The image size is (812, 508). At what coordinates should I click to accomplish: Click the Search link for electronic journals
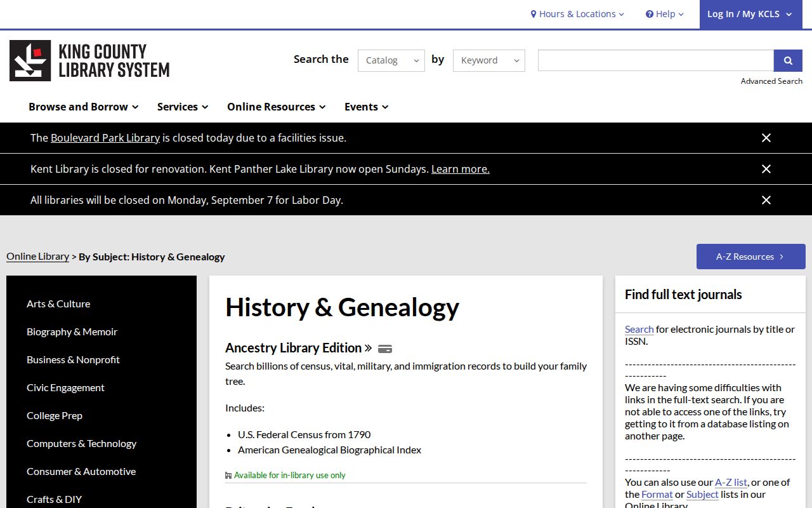[x=639, y=329]
